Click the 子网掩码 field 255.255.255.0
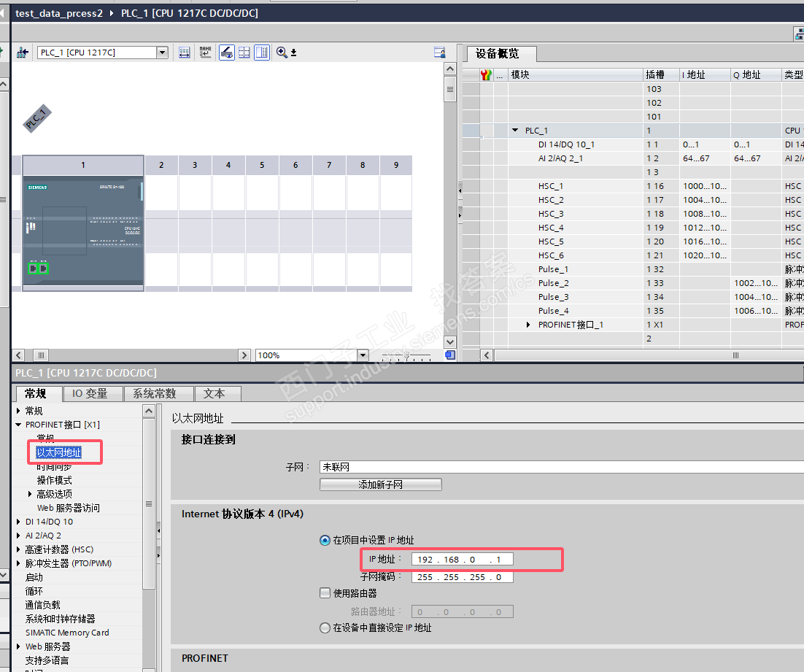The height and width of the screenshot is (672, 804). [462, 577]
